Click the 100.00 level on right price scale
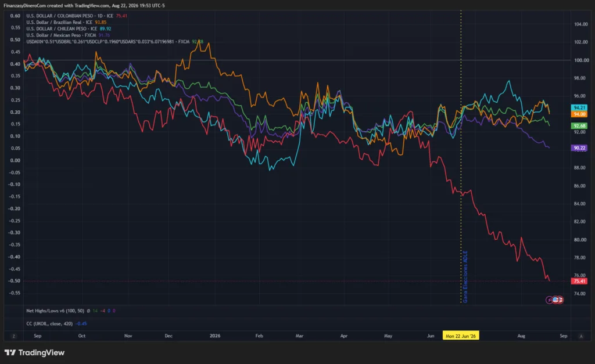 pos(581,60)
